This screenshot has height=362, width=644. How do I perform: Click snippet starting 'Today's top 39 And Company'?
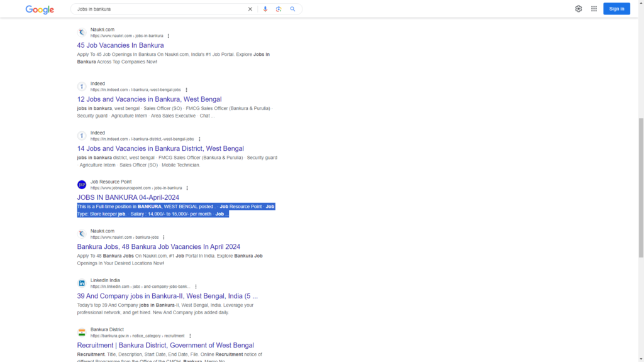click(165, 309)
